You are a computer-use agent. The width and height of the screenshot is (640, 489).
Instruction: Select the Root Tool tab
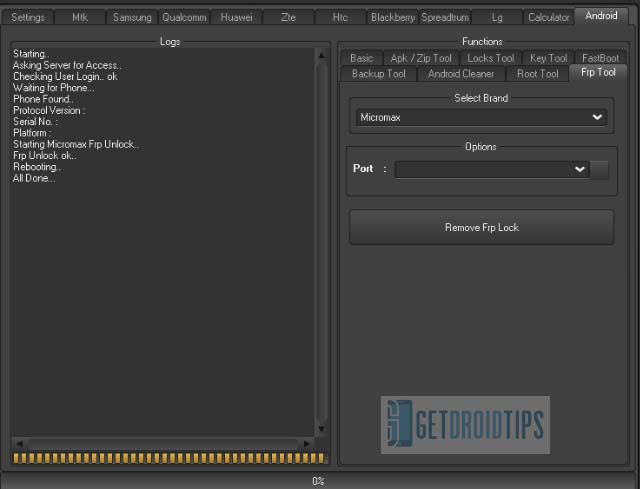538,74
